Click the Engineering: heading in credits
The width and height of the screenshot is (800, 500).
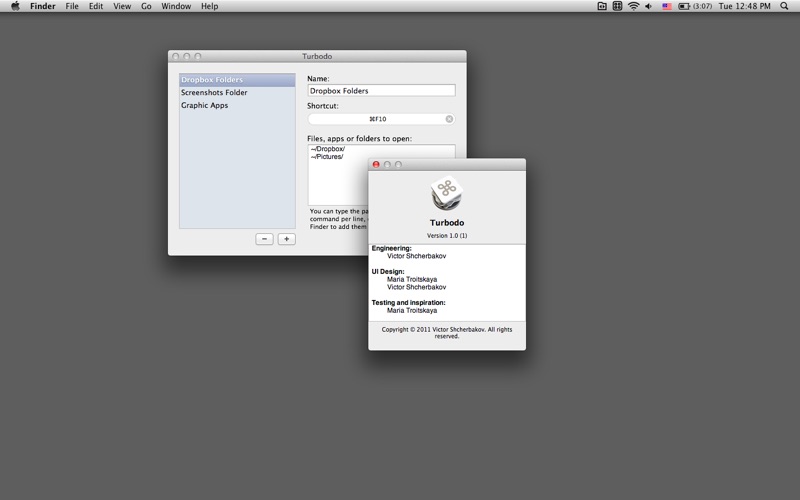pyautogui.click(x=391, y=248)
